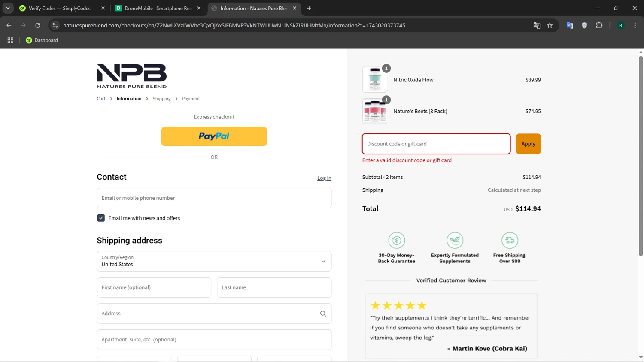Apply the discount code
Image resolution: width=644 pixels, height=362 pixels.
click(x=528, y=144)
